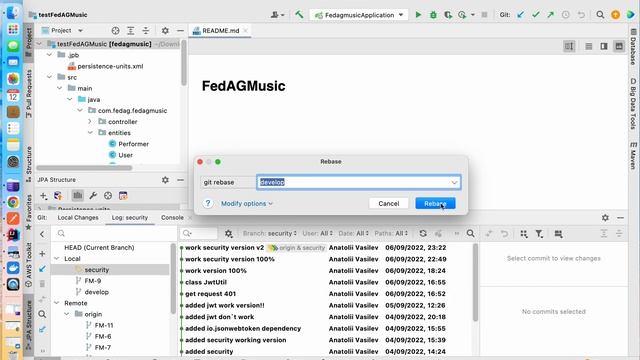Click the new branch plus icon
Screen dimensions: 640x360
[42, 253]
